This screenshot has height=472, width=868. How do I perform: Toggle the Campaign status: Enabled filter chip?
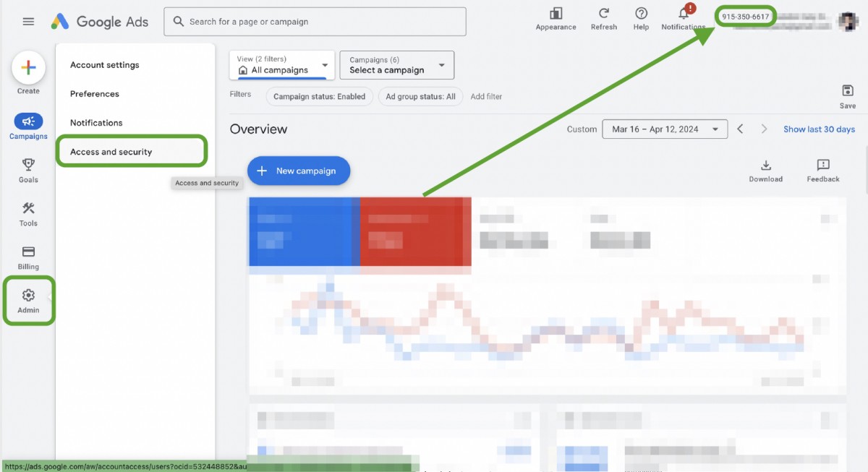coord(320,96)
